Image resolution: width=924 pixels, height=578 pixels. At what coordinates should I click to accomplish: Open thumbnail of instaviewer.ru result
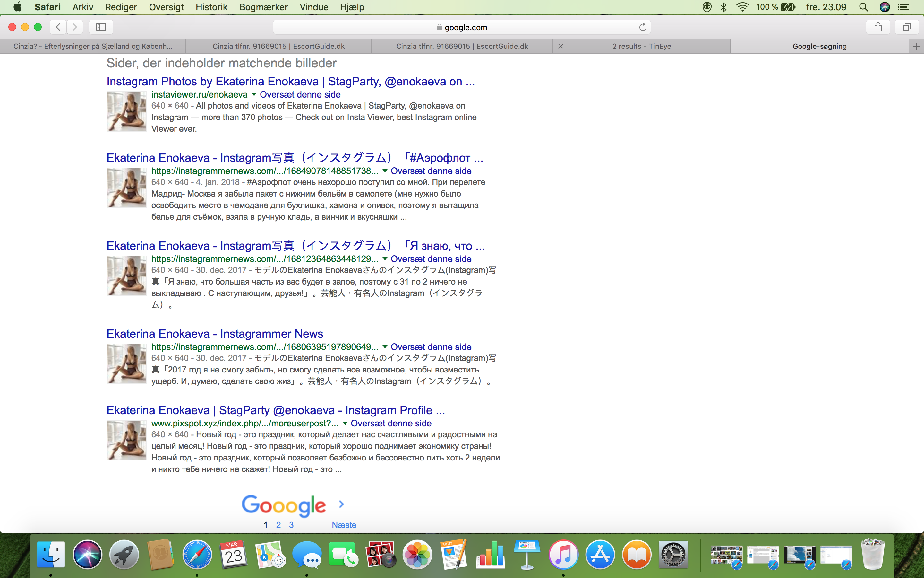tap(126, 111)
